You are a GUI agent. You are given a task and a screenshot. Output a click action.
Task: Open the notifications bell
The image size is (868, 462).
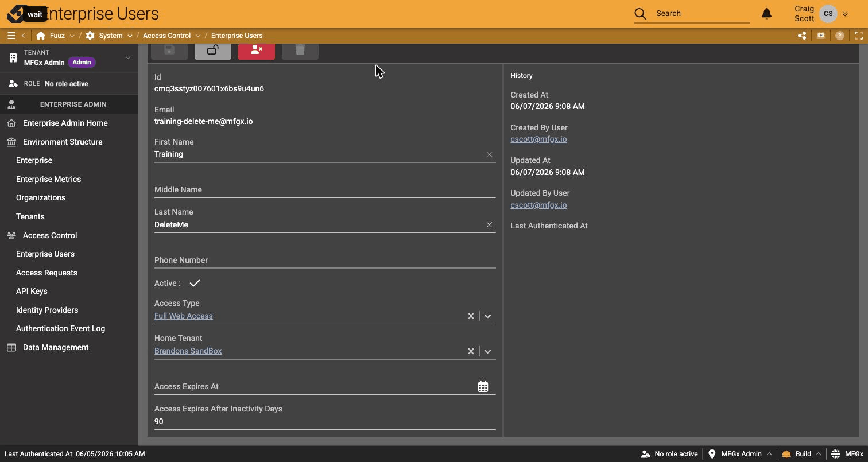click(x=766, y=13)
